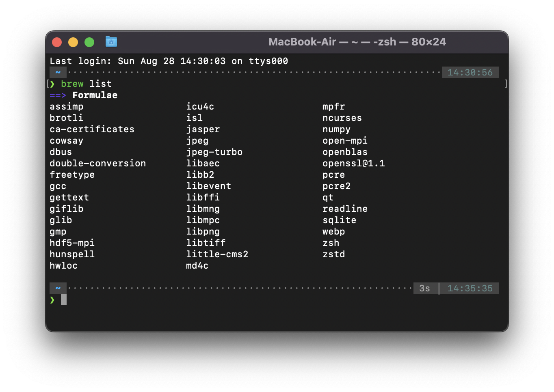Click the purple ==> arrow before Formulae
The width and height of the screenshot is (554, 392).
click(58, 95)
